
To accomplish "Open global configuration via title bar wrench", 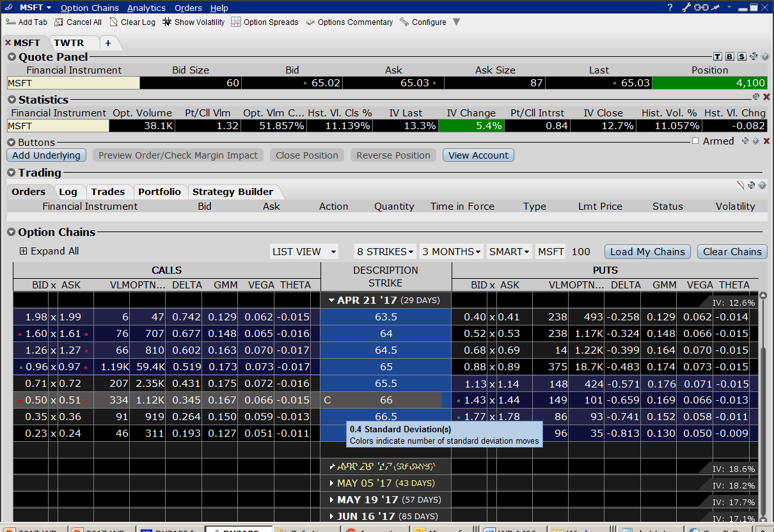I will tap(687, 8).
